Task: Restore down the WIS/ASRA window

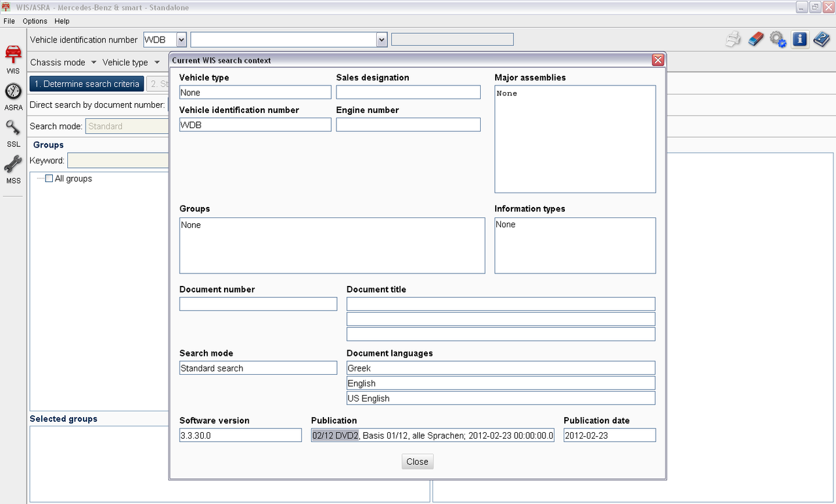Action: (814, 7)
